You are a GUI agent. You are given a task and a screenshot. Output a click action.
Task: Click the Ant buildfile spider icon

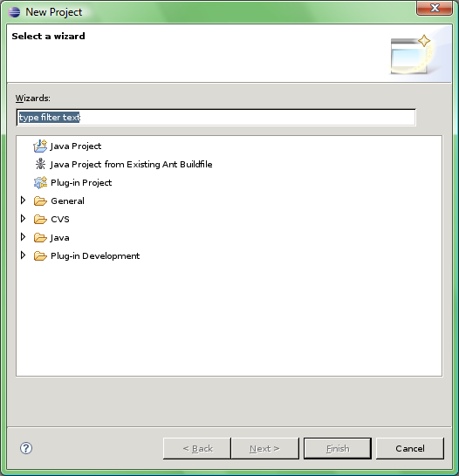40,164
